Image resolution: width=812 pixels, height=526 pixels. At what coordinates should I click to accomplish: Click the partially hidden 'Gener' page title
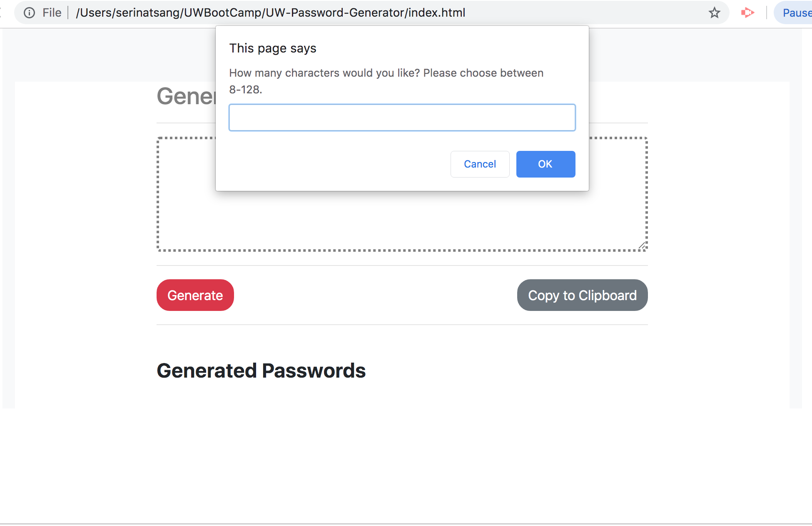[x=187, y=96]
